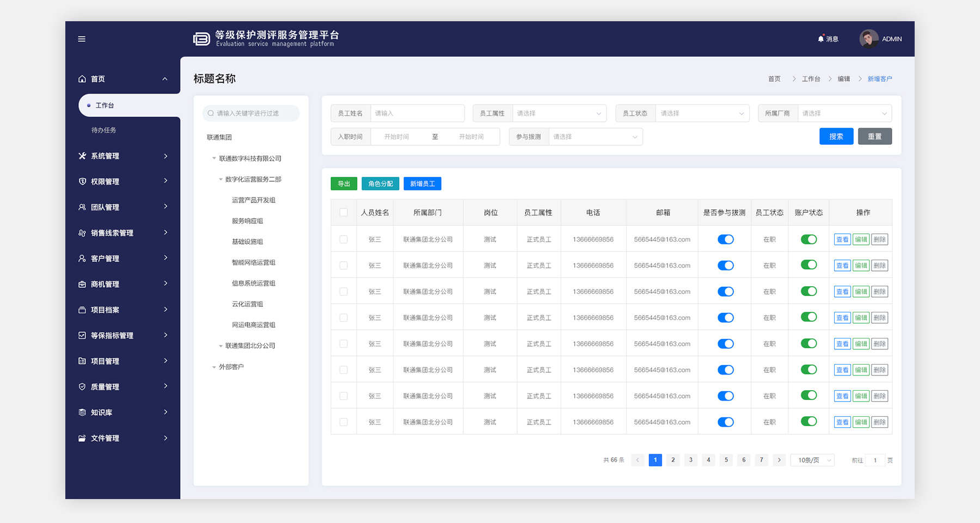Open the 员工状态 dropdown
The height and width of the screenshot is (523, 980).
coord(702,113)
